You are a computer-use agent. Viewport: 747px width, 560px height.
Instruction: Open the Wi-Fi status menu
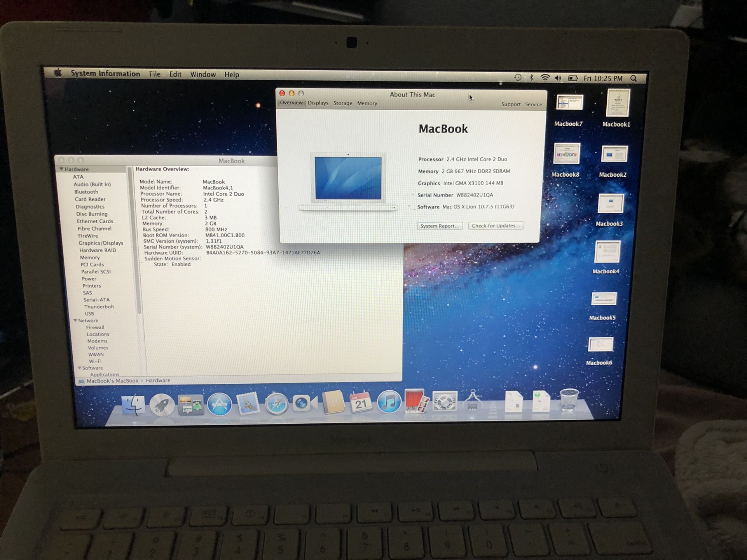tap(545, 78)
